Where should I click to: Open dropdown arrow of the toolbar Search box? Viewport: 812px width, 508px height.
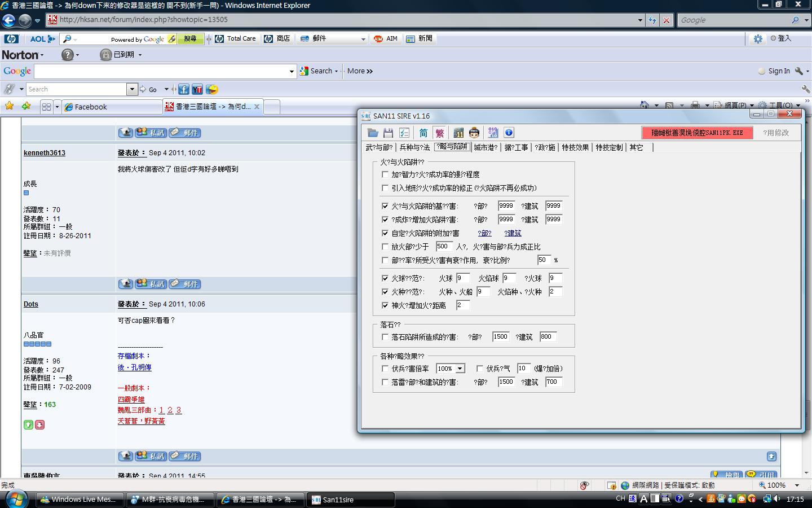[x=132, y=89]
